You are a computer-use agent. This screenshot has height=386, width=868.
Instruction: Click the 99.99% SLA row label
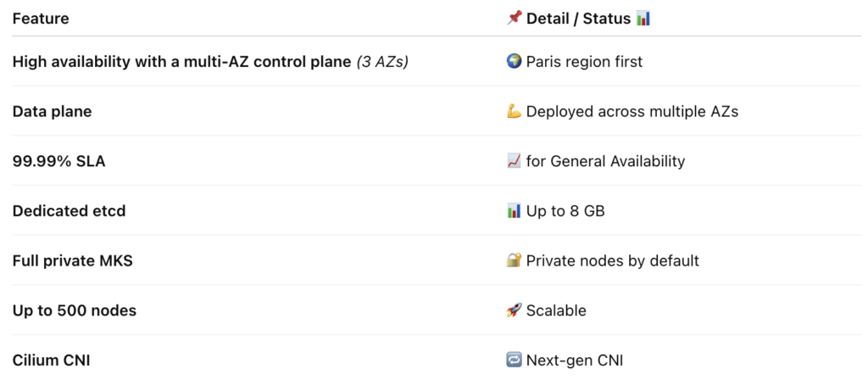[58, 161]
